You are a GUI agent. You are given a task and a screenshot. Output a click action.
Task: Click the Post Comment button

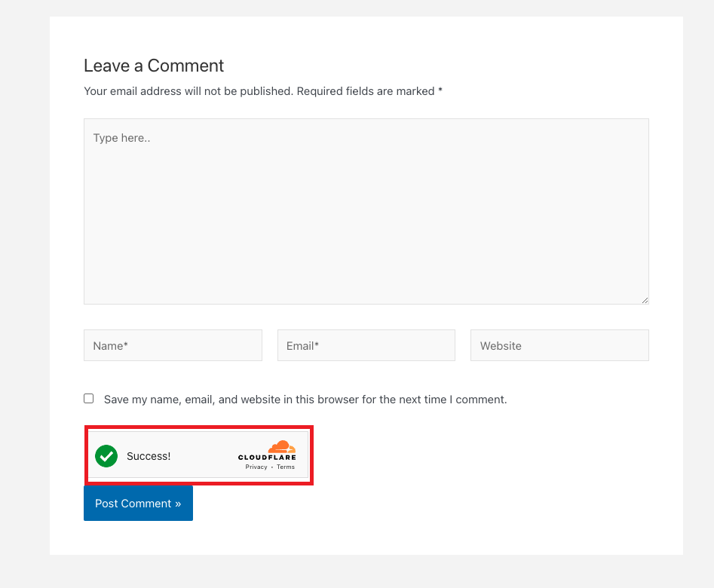139,504
